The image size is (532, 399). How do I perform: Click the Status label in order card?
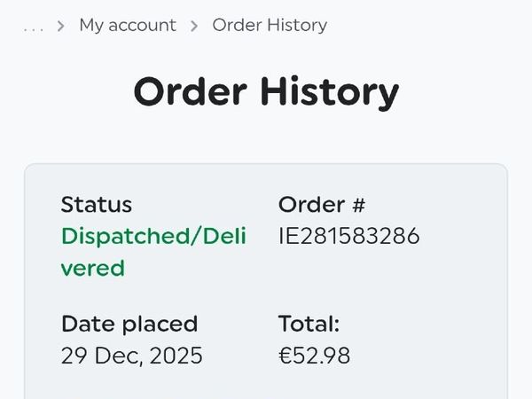click(96, 205)
